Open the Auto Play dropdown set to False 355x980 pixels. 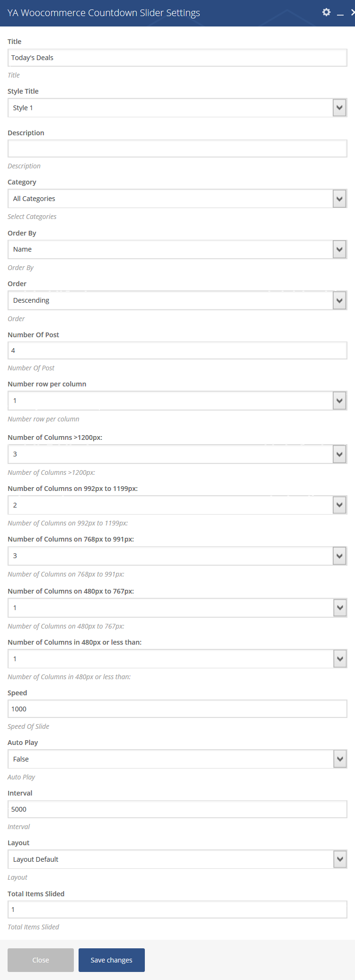click(x=177, y=759)
